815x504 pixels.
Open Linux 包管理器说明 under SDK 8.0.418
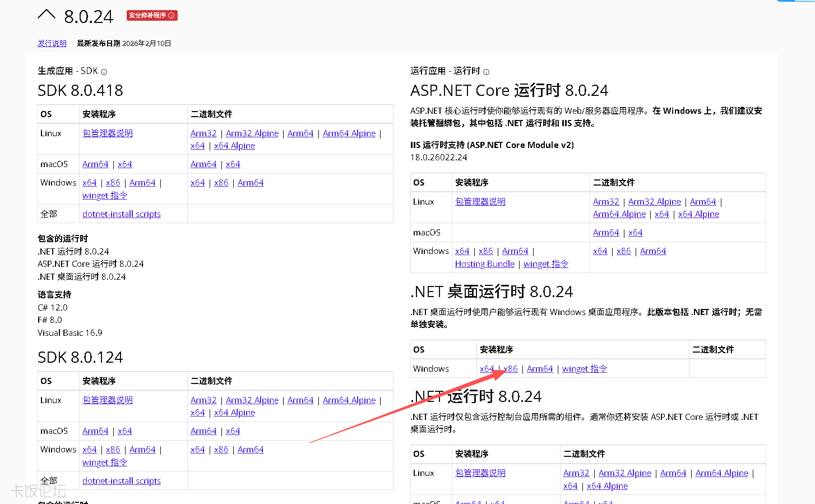point(107,133)
